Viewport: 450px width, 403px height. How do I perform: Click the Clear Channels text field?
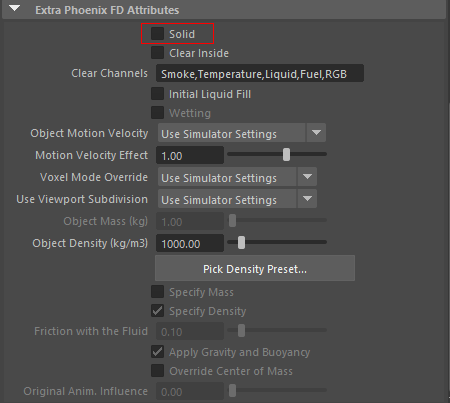click(x=260, y=73)
